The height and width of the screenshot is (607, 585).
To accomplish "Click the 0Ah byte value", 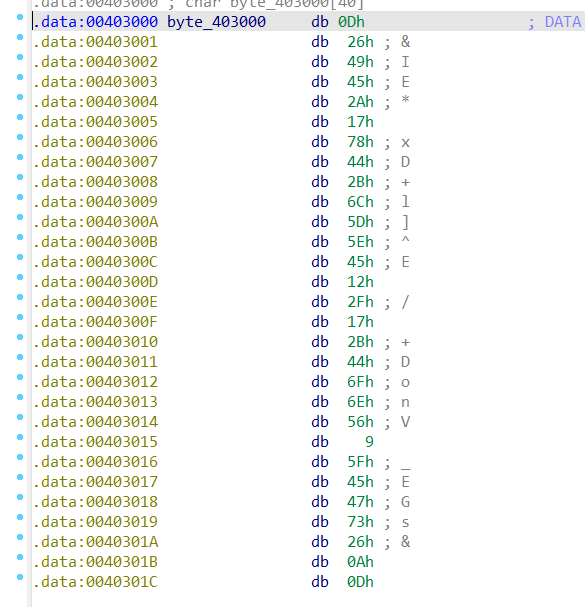I will (360, 562).
